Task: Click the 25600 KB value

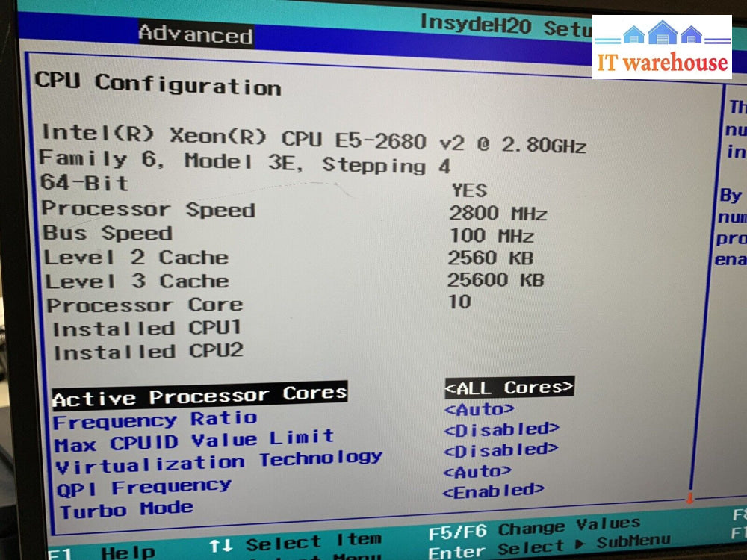Action: tap(495, 280)
